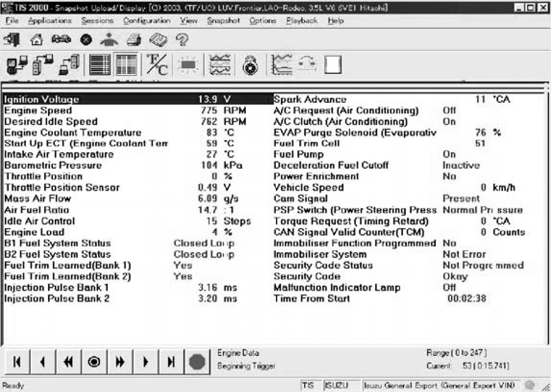The image size is (551, 392).
Task: Click the question mark help icon
Action: click(182, 41)
